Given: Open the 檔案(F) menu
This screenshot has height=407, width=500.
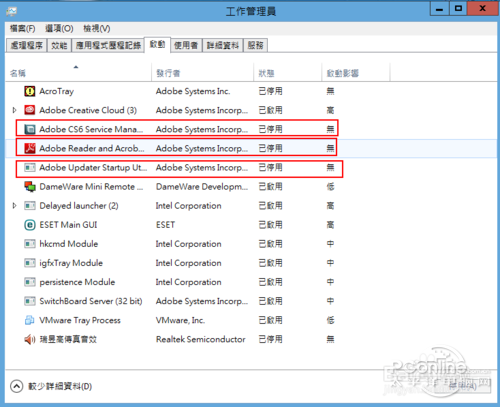Looking at the screenshot, I should tap(22, 29).
